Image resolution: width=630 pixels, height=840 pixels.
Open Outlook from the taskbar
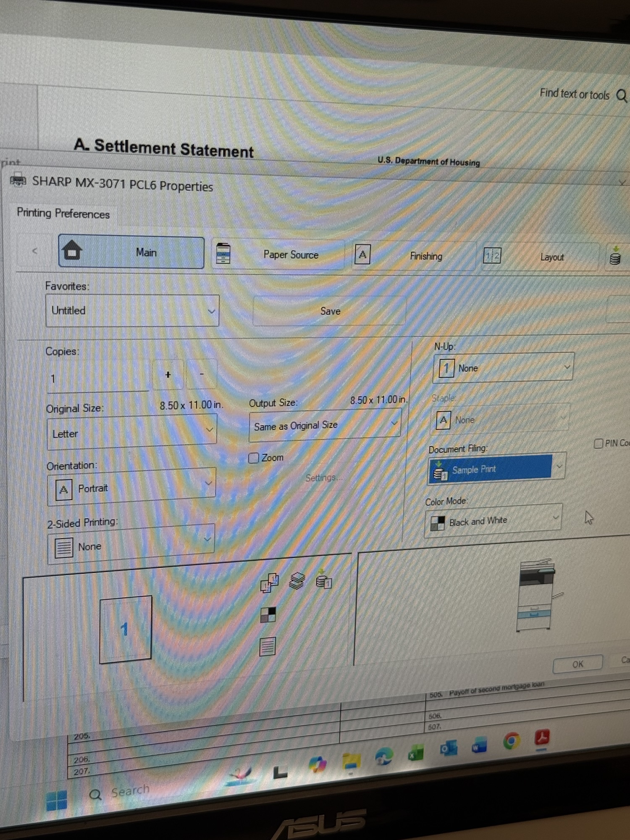[x=448, y=749]
